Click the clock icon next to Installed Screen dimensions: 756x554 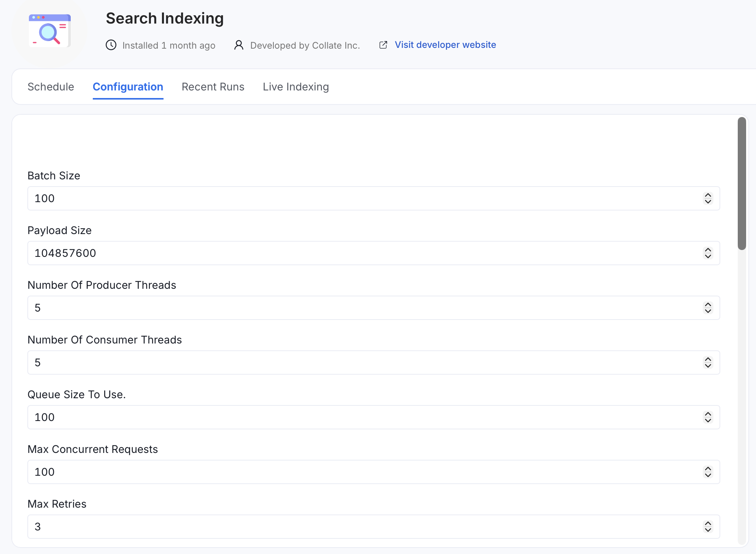(x=111, y=45)
